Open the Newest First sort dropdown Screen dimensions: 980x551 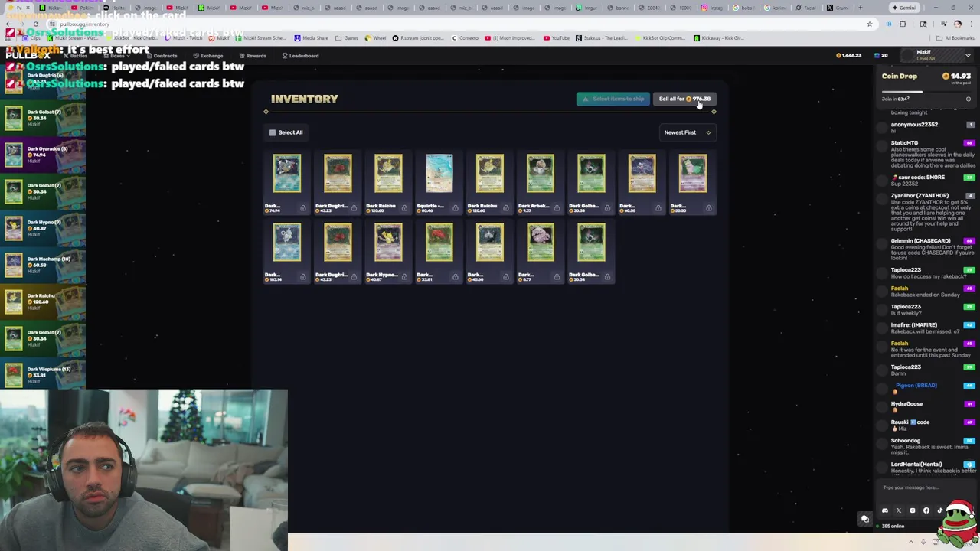coord(688,132)
